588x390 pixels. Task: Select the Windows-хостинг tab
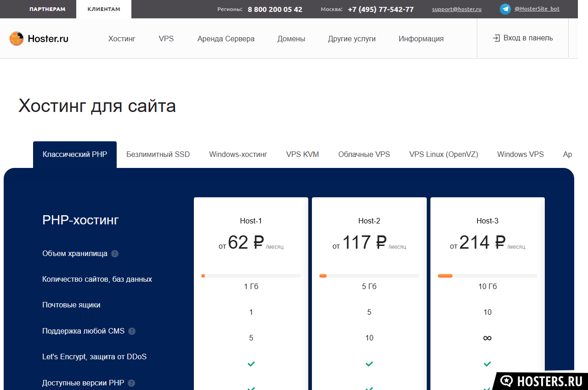click(x=238, y=155)
